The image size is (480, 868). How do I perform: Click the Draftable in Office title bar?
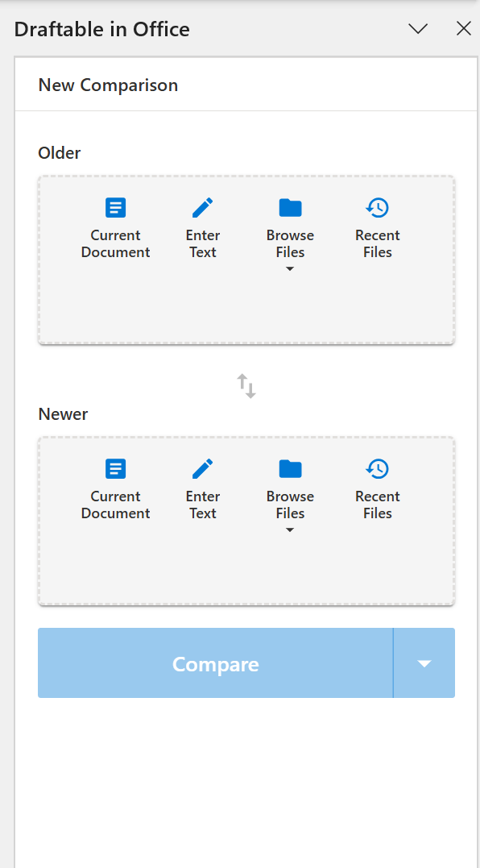click(x=102, y=28)
